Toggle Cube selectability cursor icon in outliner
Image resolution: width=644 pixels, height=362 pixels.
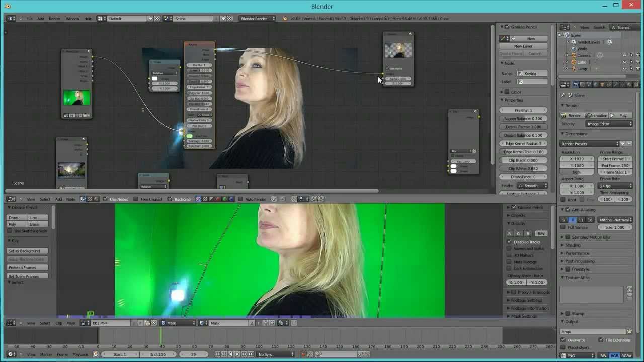pos(631,62)
